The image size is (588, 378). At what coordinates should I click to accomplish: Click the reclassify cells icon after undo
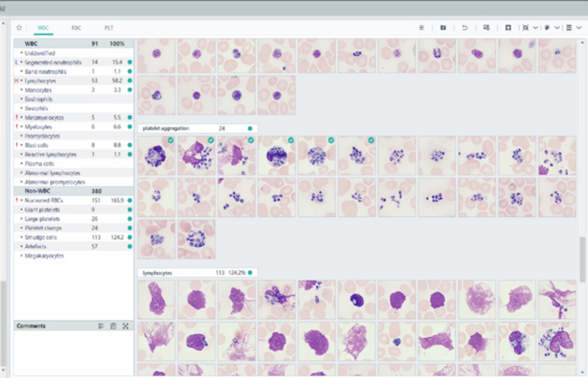(486, 28)
